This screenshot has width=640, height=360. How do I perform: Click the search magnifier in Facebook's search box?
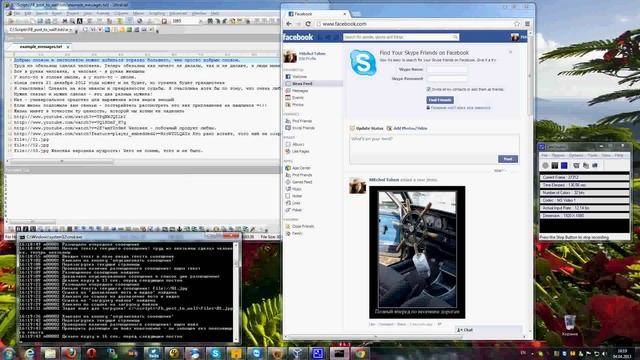point(455,37)
